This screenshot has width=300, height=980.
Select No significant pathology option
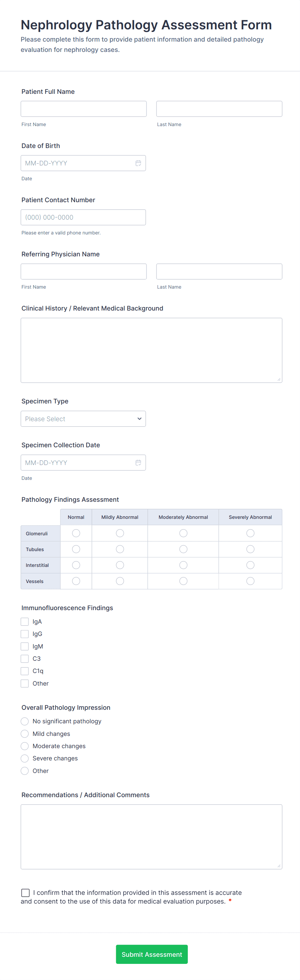coord(25,721)
